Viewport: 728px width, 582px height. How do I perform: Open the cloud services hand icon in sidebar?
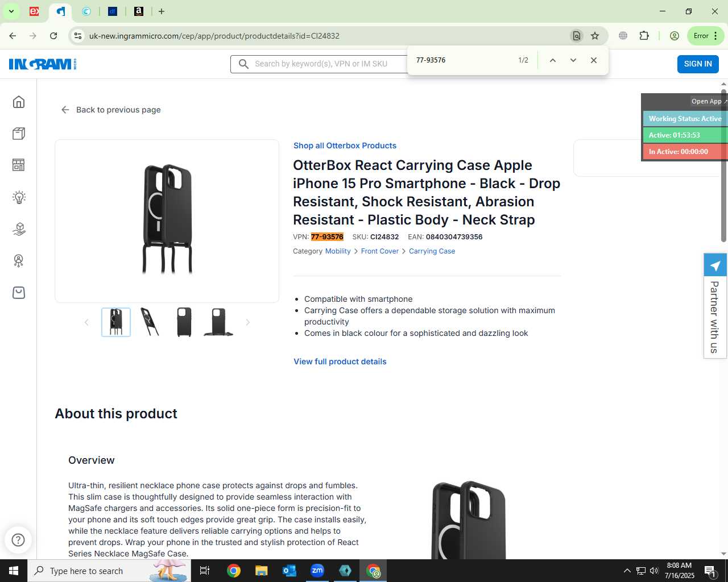(19, 229)
